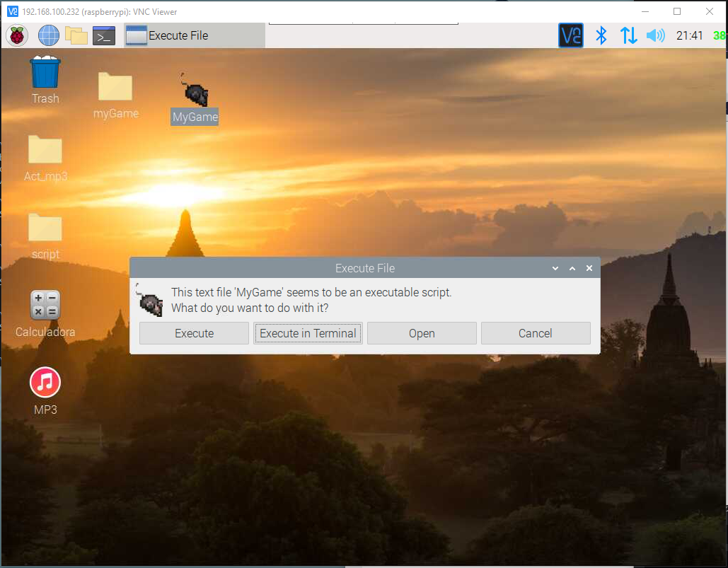Select the script folder on the desktop
The width and height of the screenshot is (728, 568).
tap(45, 226)
